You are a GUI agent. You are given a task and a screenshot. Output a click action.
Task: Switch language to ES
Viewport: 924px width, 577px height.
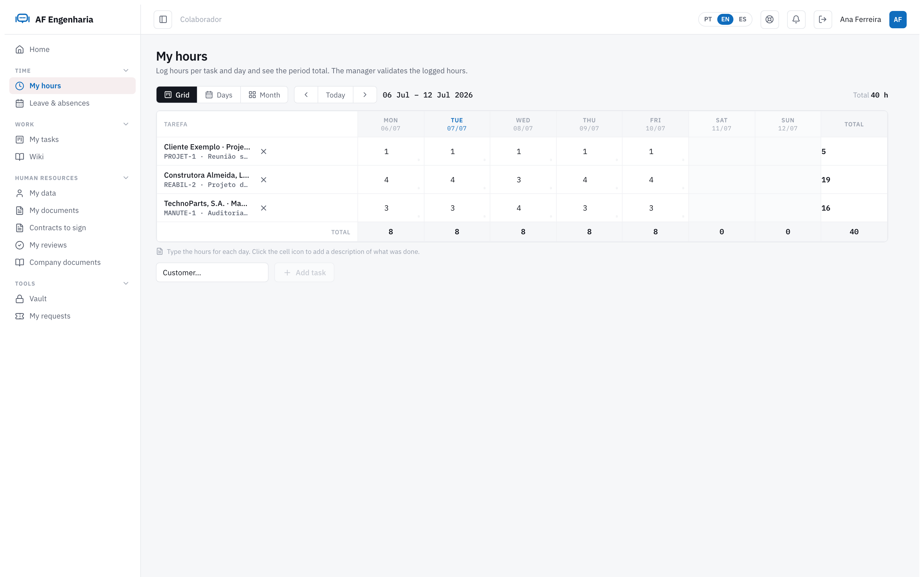742,19
